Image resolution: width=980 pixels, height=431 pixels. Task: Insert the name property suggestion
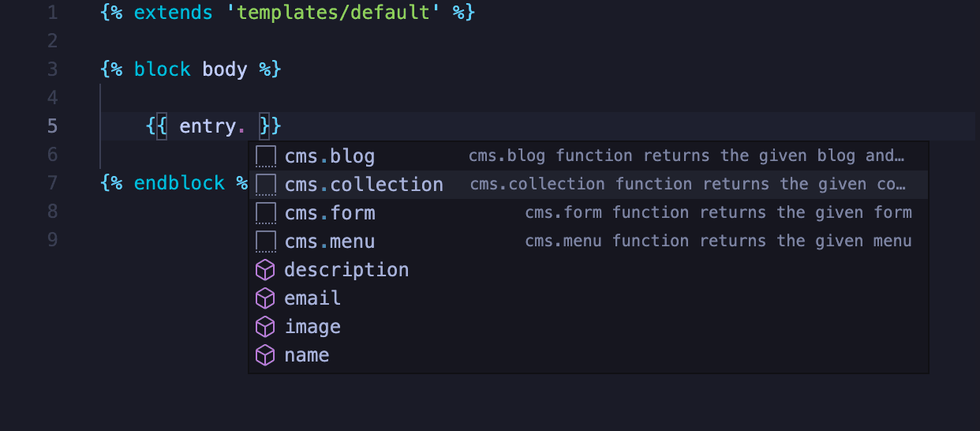coord(307,355)
